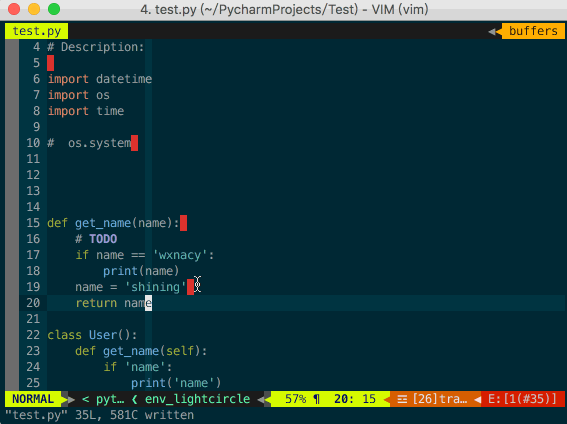Click the TODO comment keyword
567x424 pixels.
coord(103,239)
